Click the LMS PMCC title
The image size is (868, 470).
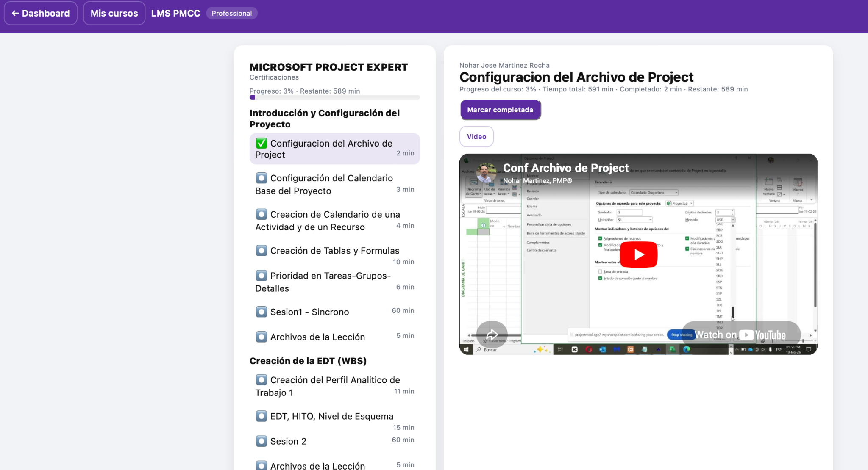click(176, 13)
